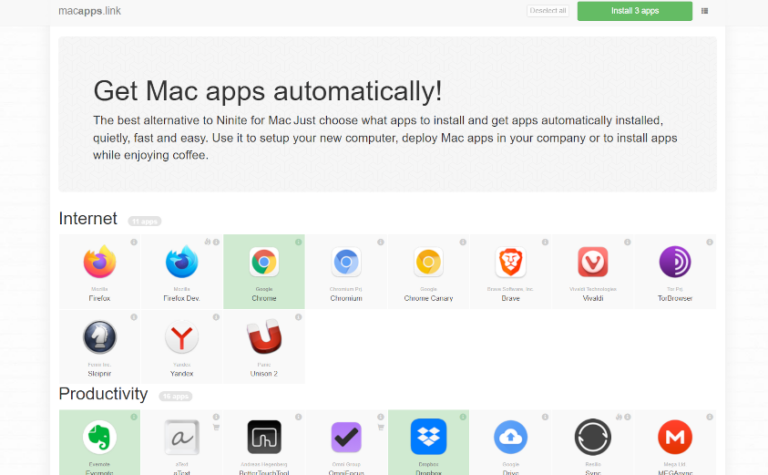
Task: Click the beta icon on Firefox Dev. tile
Action: pos(207,242)
